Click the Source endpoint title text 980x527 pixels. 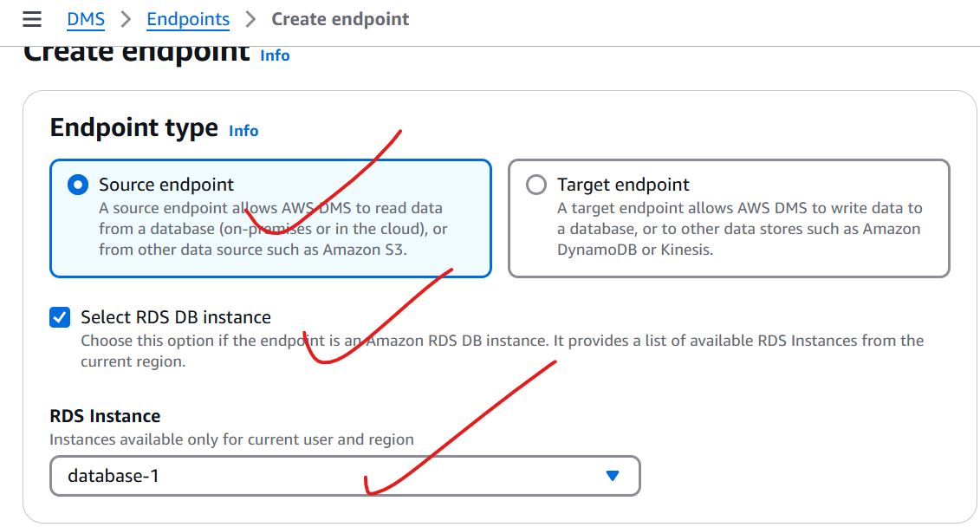click(166, 185)
